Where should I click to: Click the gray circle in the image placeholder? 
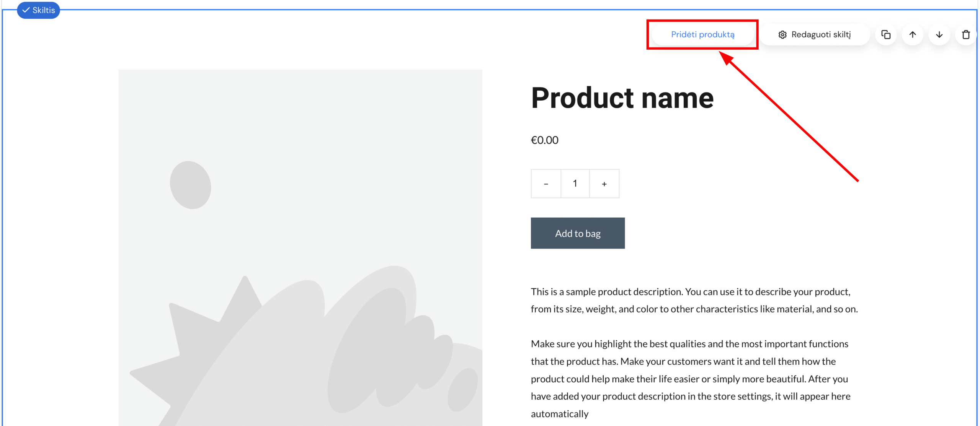[190, 185]
